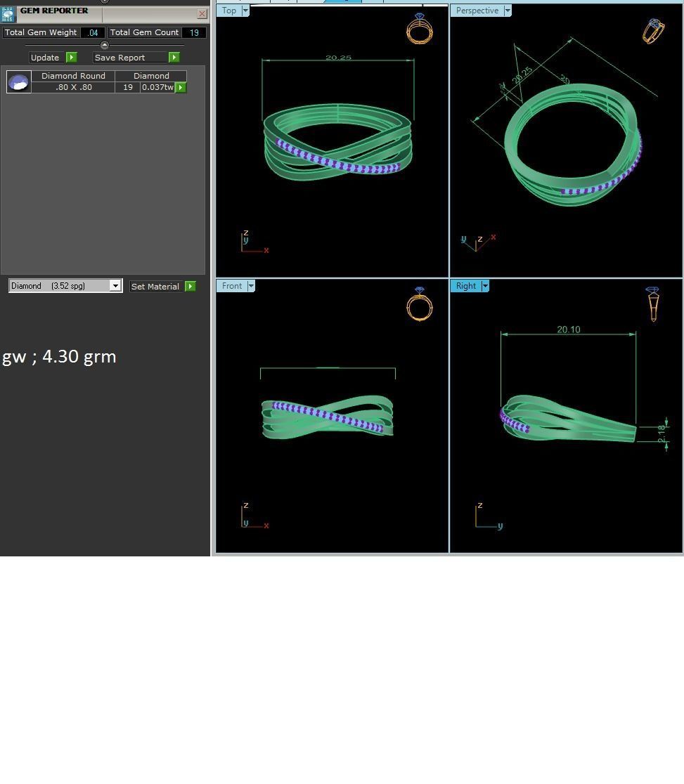Click ring orientation icon in Perspective viewport
The image size is (684, 784).
pos(654,31)
